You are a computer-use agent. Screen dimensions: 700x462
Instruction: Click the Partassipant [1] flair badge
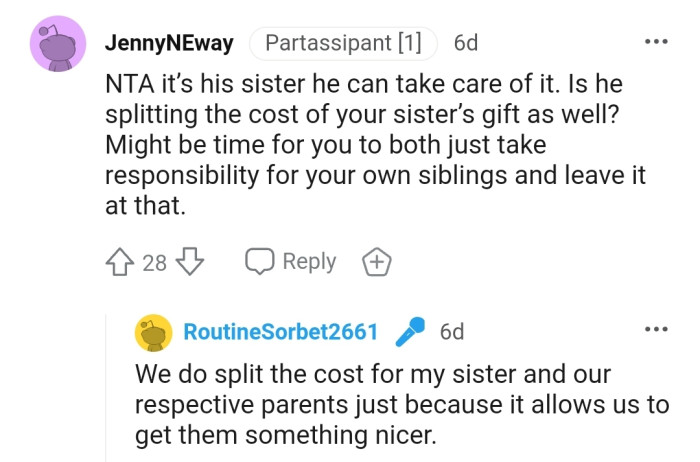[x=343, y=44]
